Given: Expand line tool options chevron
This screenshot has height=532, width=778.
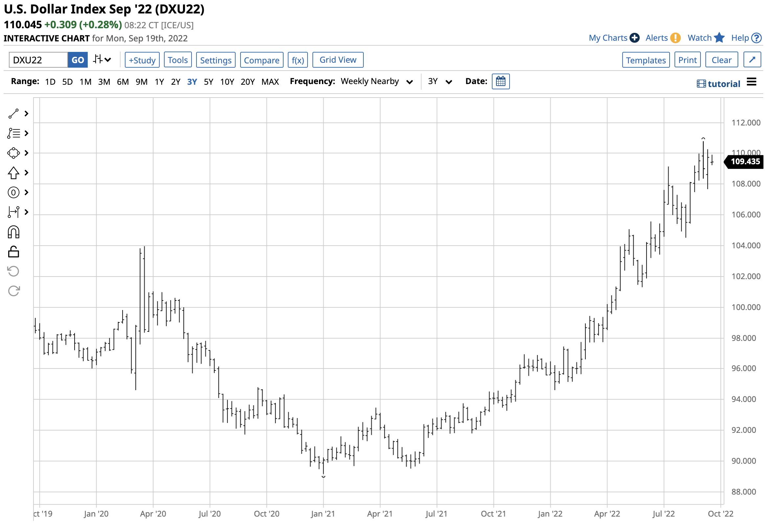Looking at the screenshot, I should (x=26, y=114).
